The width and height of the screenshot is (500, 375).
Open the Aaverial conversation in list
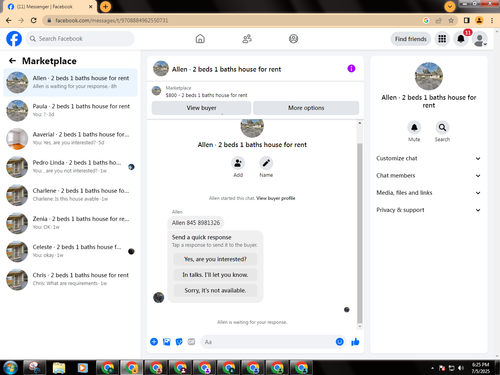tap(70, 139)
